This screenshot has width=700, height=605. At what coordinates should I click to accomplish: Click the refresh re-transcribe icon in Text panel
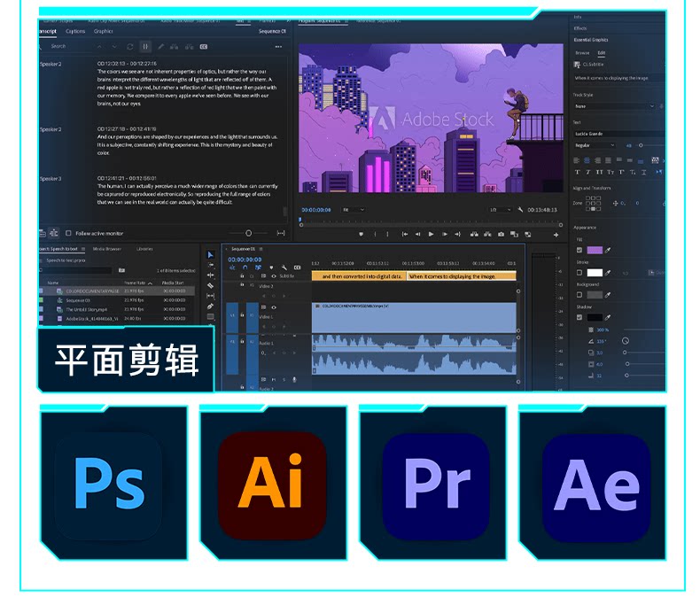click(130, 46)
